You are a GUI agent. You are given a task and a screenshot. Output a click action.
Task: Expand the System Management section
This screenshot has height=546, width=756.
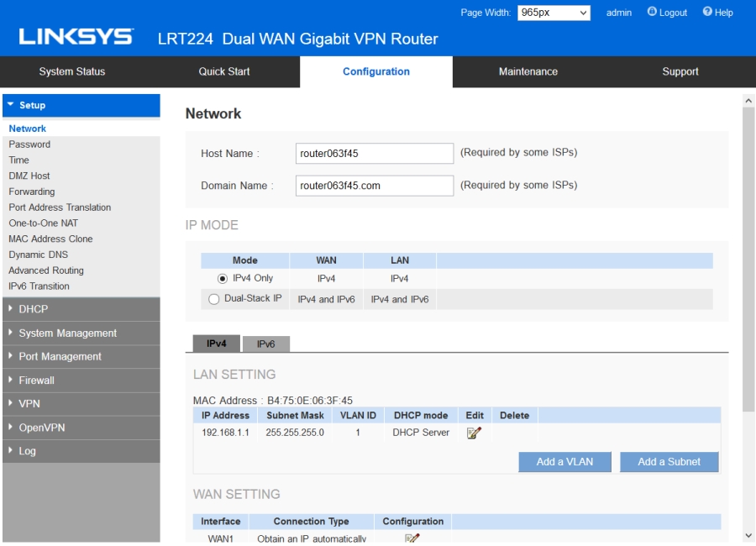(x=81, y=333)
